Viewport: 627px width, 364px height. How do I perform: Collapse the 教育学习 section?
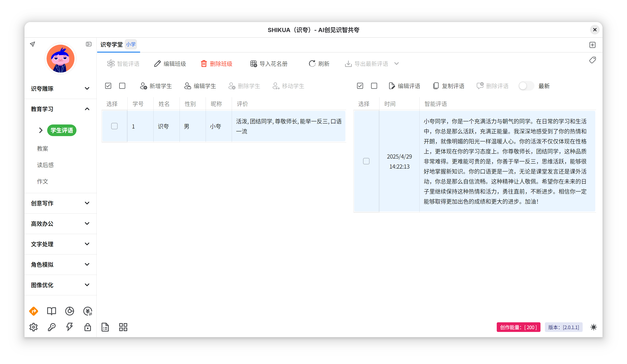(60, 109)
